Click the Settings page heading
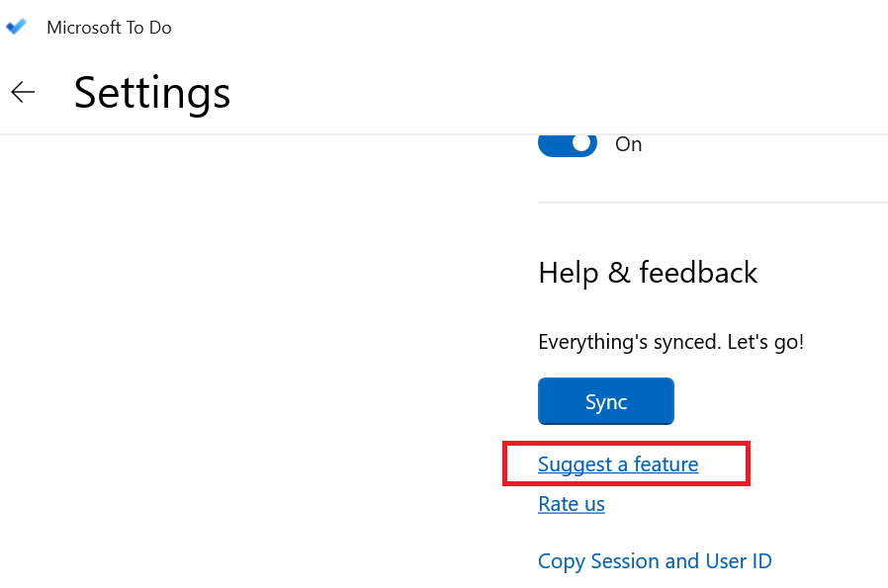 tap(152, 93)
